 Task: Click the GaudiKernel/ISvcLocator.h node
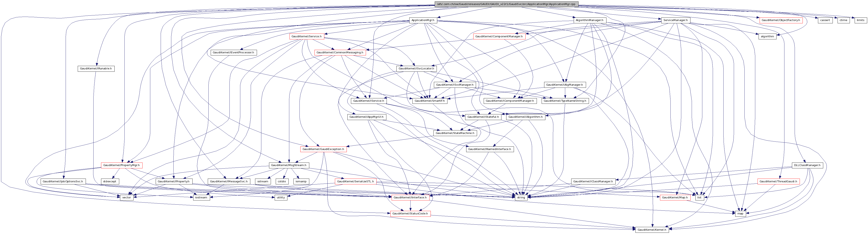click(x=416, y=69)
